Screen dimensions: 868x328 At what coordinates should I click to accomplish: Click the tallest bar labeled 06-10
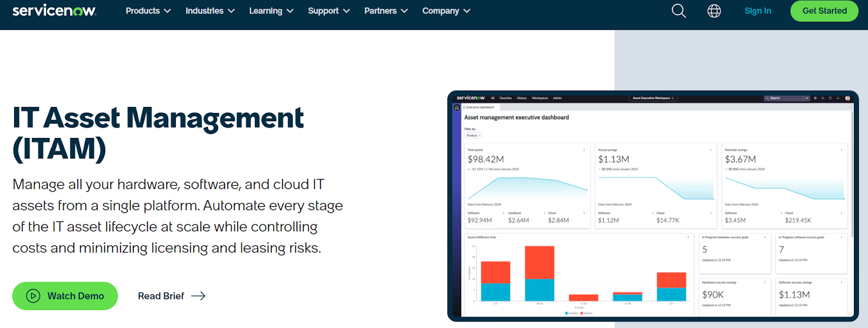tap(540, 273)
